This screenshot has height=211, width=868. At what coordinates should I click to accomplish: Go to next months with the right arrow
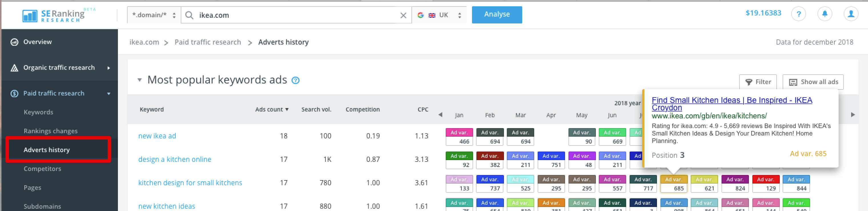tap(853, 115)
